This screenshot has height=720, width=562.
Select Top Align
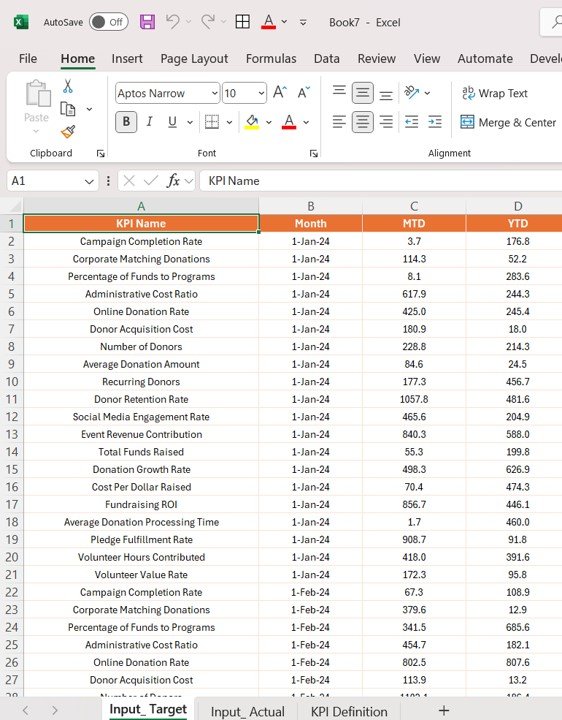[x=339, y=91]
